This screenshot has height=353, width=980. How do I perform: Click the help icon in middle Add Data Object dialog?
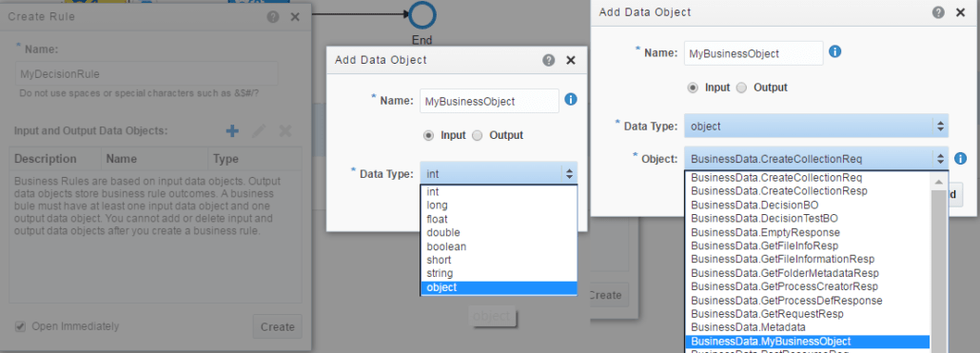point(549,60)
